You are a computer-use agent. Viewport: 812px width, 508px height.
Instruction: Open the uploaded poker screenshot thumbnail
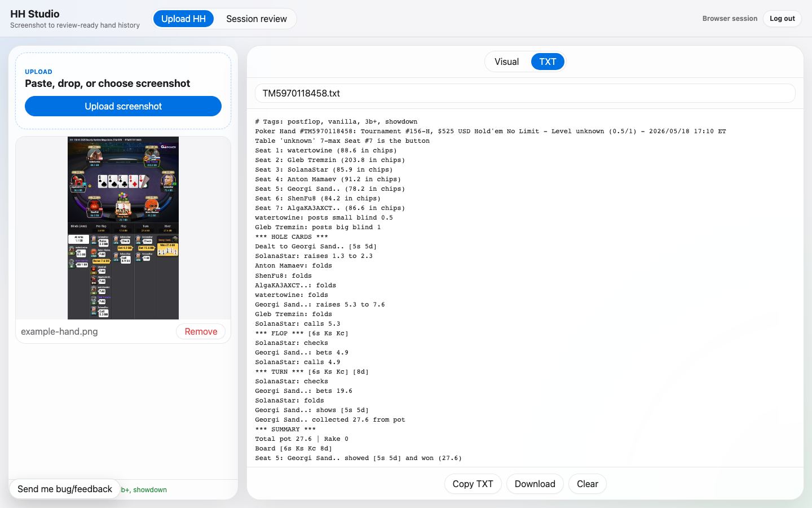tap(123, 228)
